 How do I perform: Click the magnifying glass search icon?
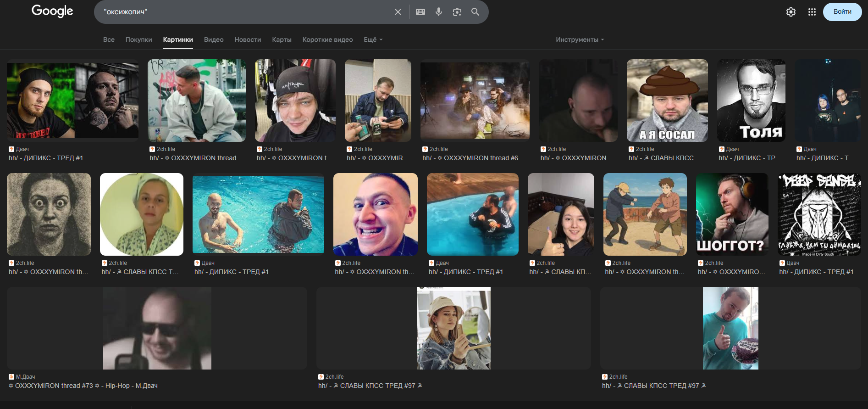[x=475, y=12]
